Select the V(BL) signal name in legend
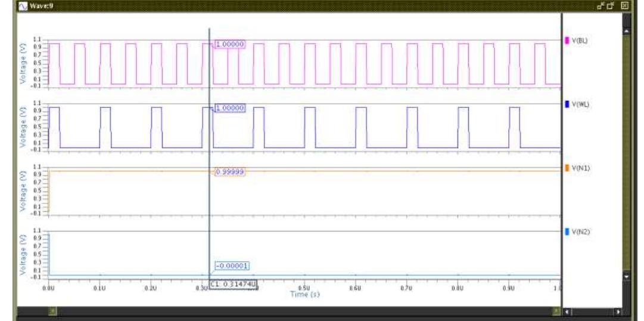The image size is (644, 321). coord(580,41)
